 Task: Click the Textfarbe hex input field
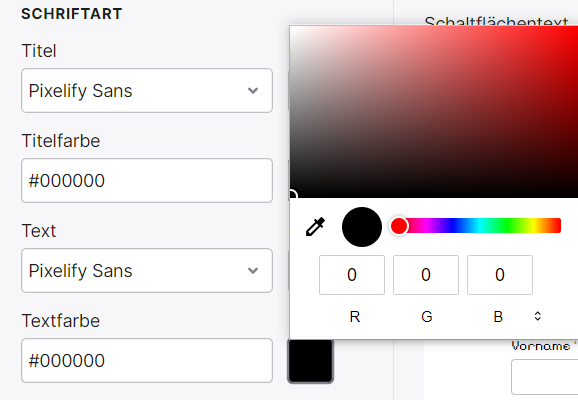[x=147, y=361]
